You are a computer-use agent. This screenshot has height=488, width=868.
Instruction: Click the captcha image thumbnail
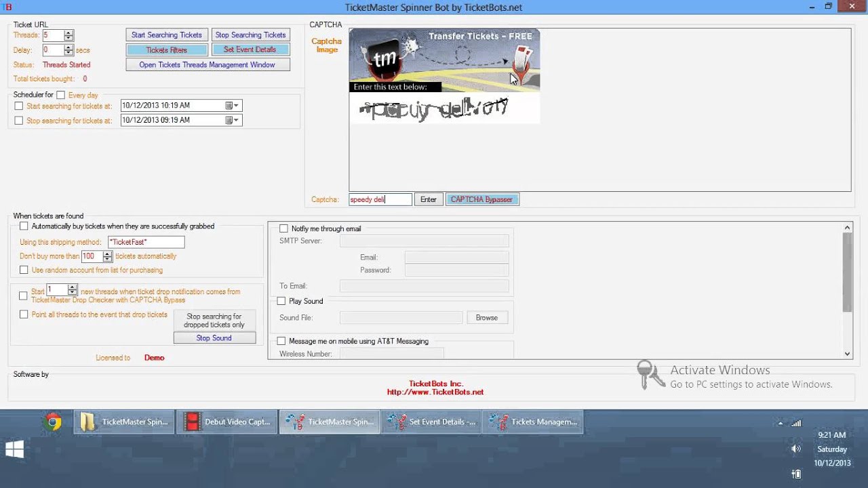tap(444, 76)
